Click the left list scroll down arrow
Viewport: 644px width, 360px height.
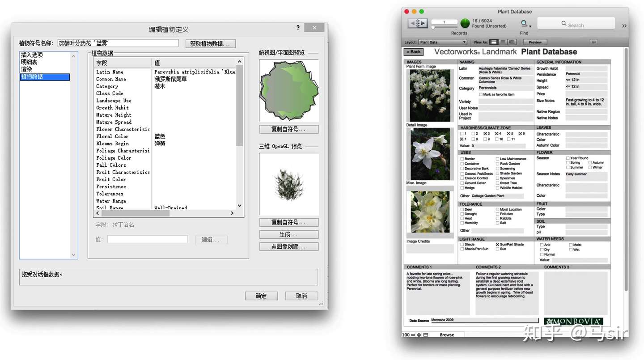74,255
